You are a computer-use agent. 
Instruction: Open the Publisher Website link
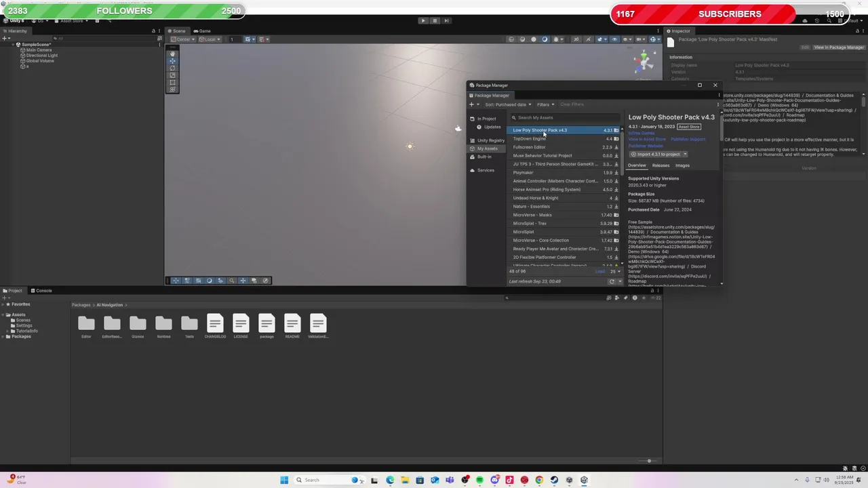coord(646,146)
